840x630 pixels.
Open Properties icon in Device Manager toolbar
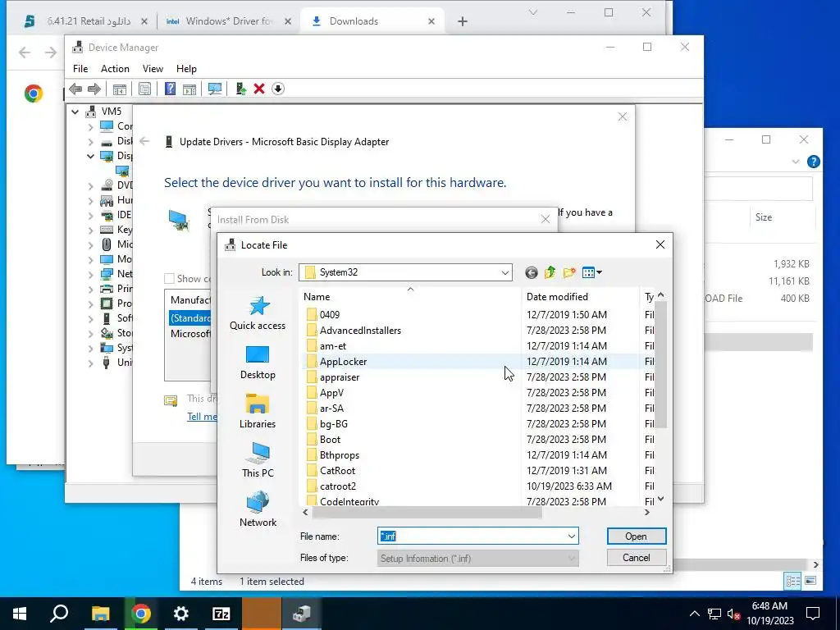coord(144,89)
